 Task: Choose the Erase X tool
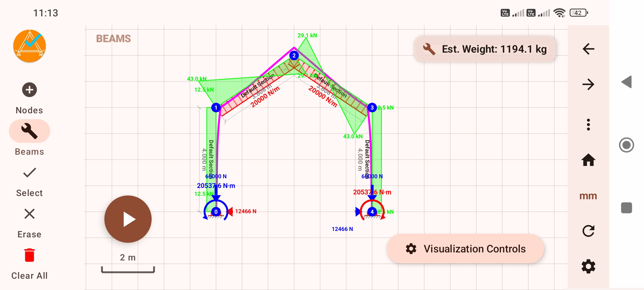(30, 214)
